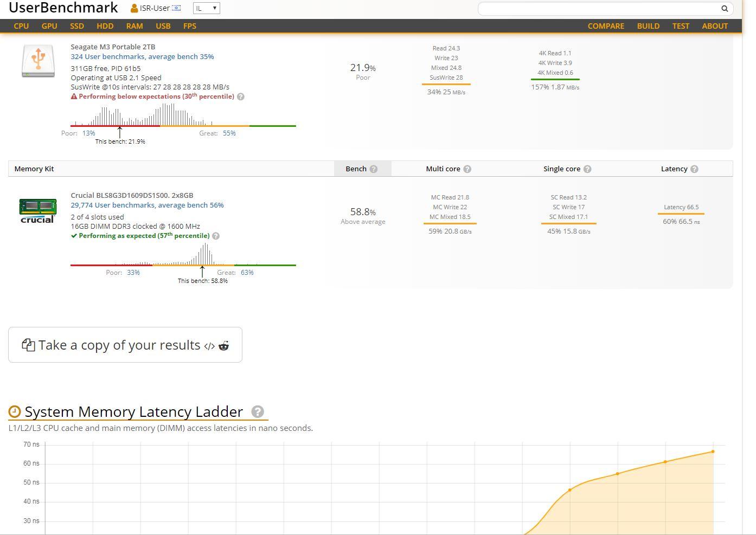Open the IL country dropdown
This screenshot has width=756, height=535.
tap(206, 8)
